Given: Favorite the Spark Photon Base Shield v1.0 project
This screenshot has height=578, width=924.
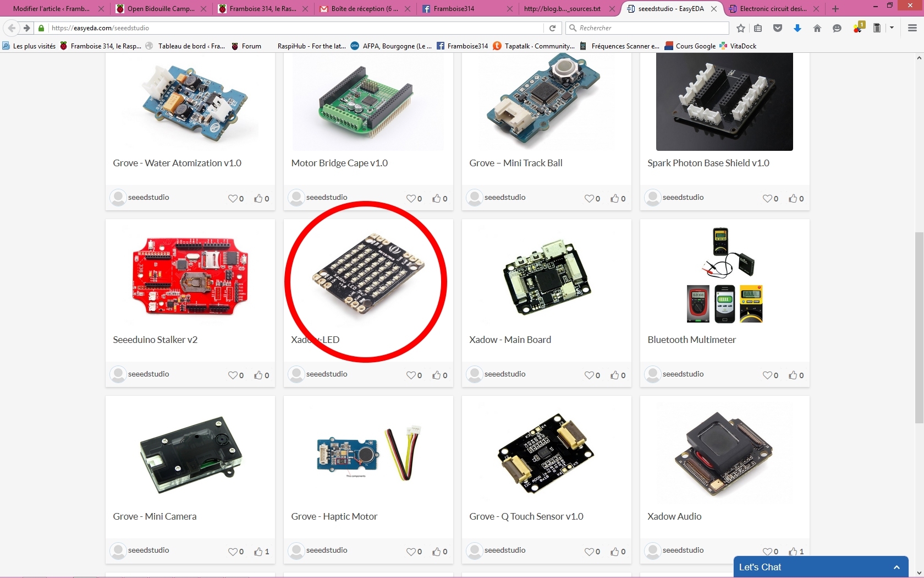Looking at the screenshot, I should tap(767, 199).
